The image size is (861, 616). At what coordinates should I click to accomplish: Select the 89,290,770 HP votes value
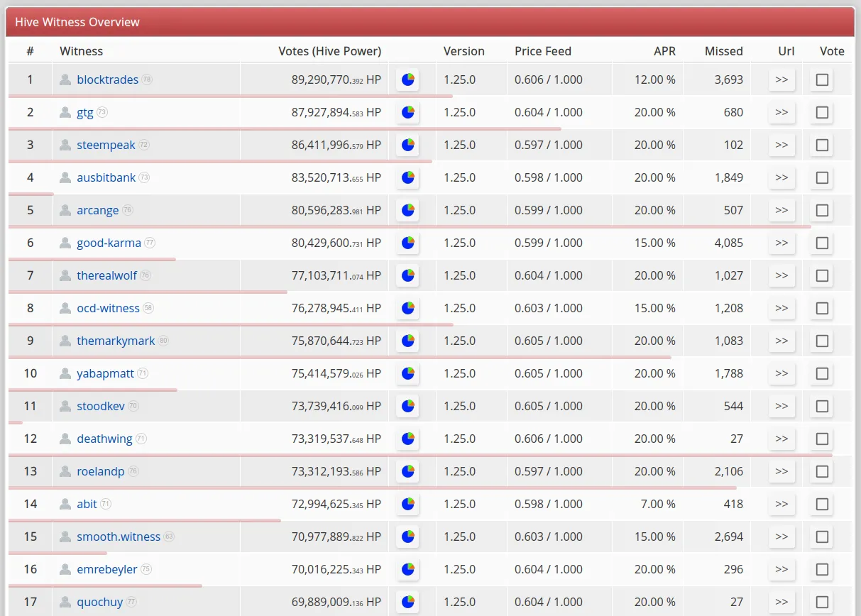336,79
